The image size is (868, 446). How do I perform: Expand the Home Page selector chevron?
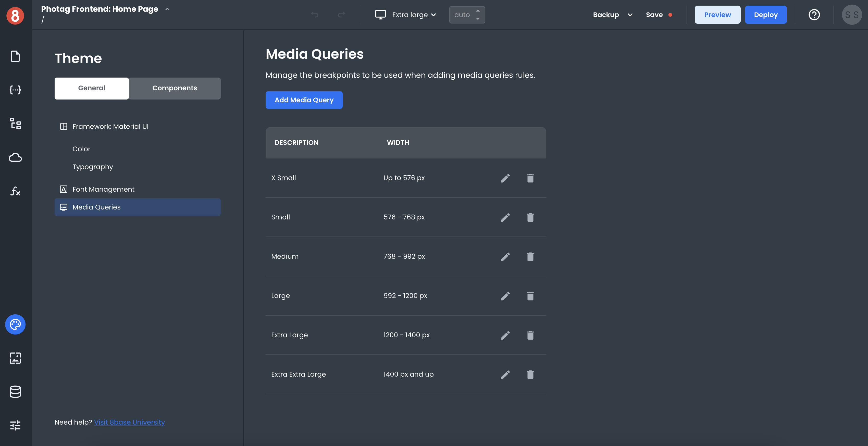click(x=167, y=9)
